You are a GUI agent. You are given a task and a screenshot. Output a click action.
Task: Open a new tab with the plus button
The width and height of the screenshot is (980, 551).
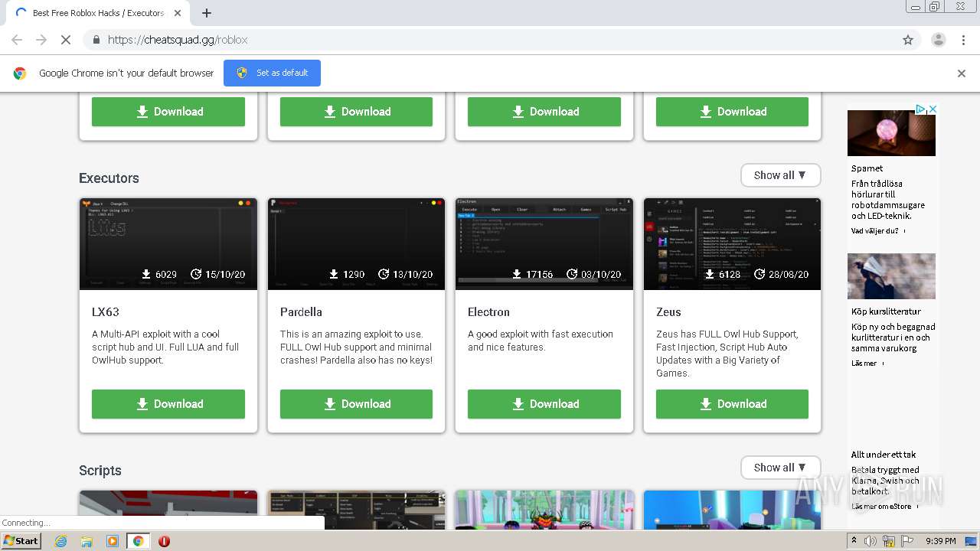207,13
